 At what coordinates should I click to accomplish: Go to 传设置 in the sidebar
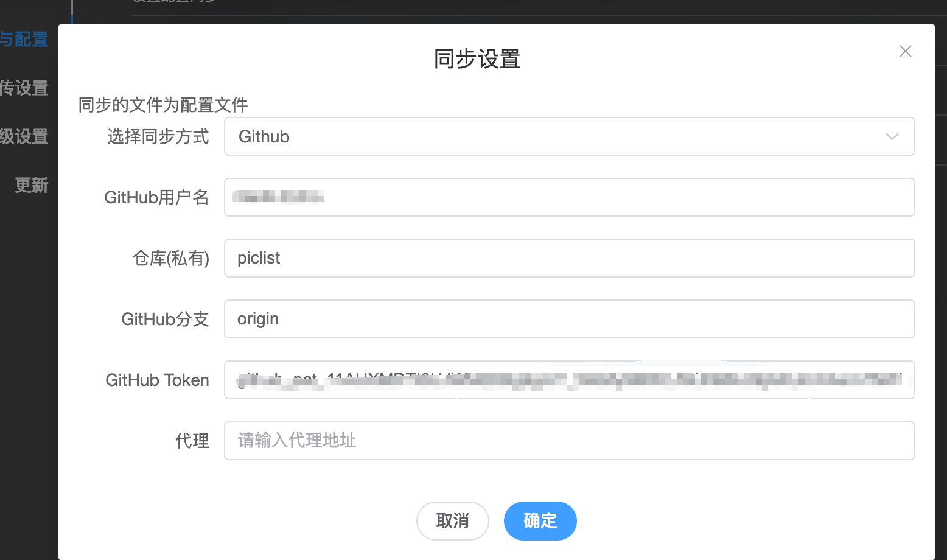coord(24,88)
